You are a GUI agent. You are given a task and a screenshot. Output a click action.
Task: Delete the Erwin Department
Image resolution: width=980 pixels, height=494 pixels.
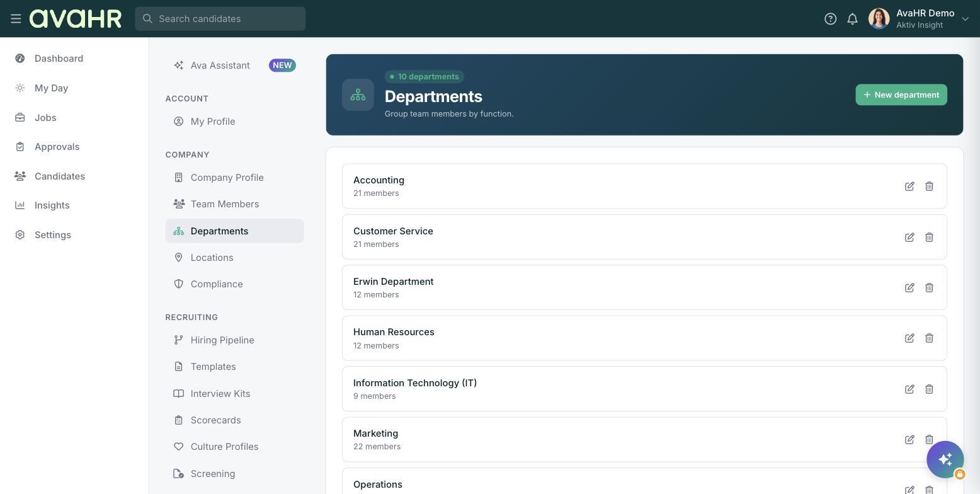[x=929, y=288]
